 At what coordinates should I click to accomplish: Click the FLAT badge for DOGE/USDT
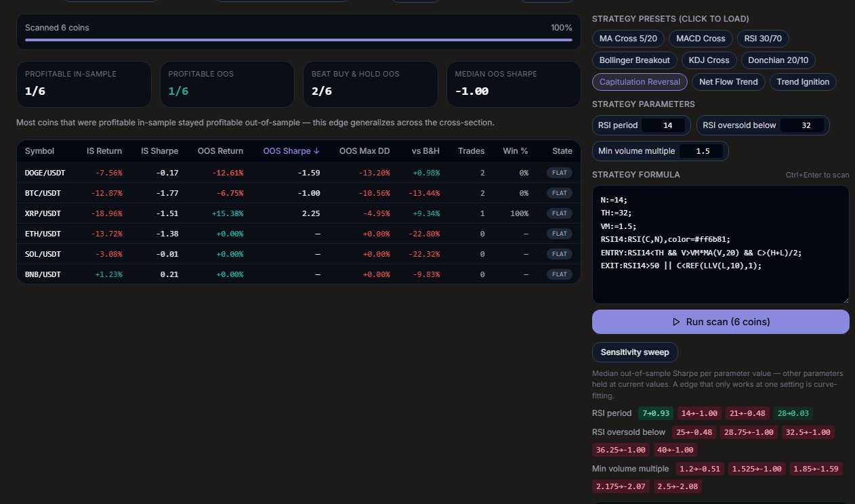point(560,173)
